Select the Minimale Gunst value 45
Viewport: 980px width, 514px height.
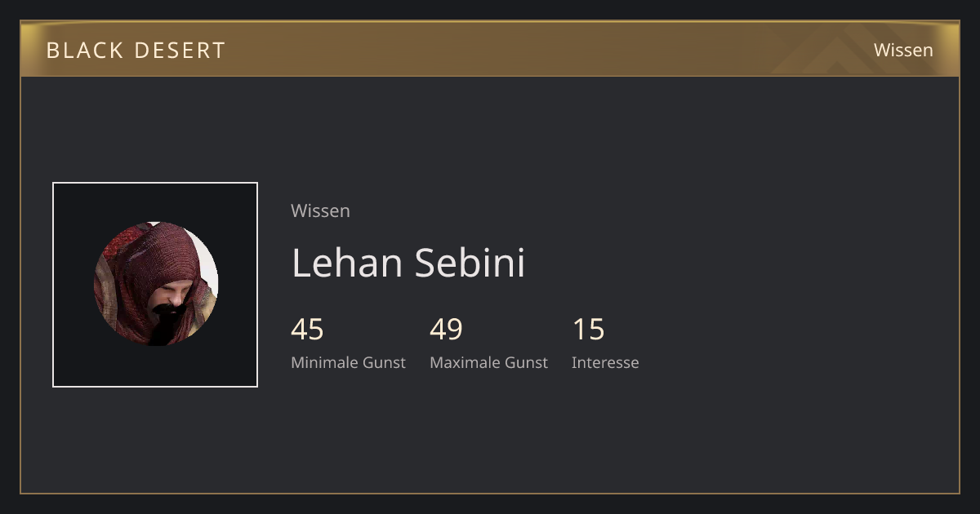[307, 330]
